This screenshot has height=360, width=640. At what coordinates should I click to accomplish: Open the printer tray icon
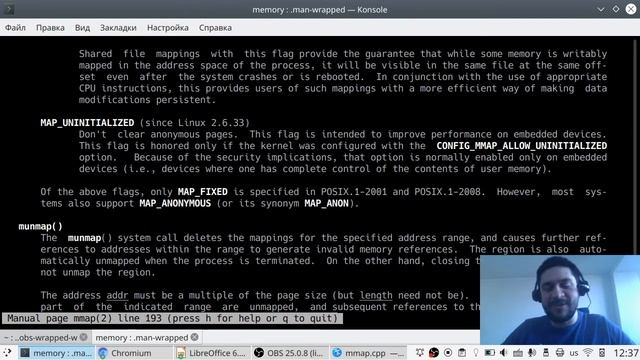560,353
